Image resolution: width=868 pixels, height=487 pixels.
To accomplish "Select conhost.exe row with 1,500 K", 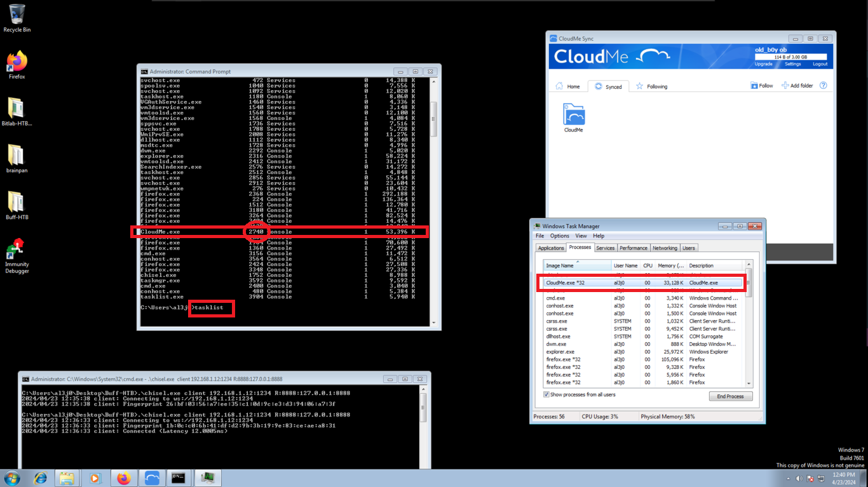I will point(644,313).
